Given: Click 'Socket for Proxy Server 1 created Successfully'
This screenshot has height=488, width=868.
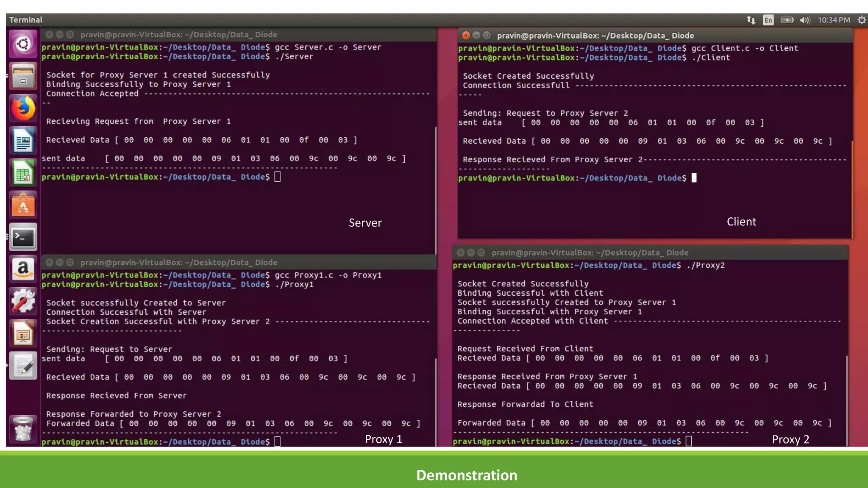Looking at the screenshot, I should [x=158, y=75].
